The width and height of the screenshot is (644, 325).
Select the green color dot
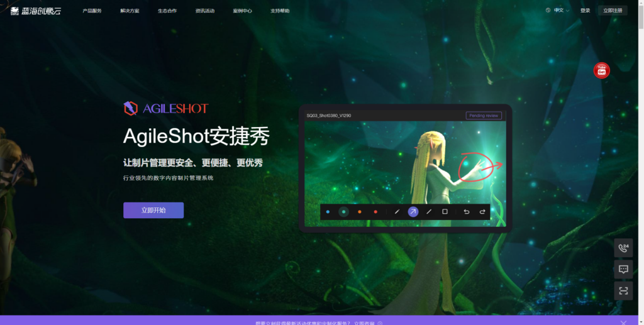pos(344,212)
